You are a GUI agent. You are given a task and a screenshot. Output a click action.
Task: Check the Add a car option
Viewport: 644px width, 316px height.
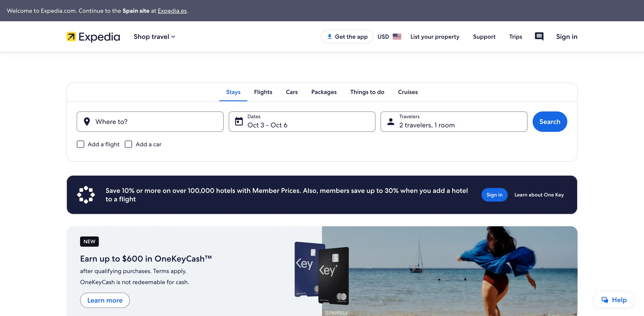(128, 144)
